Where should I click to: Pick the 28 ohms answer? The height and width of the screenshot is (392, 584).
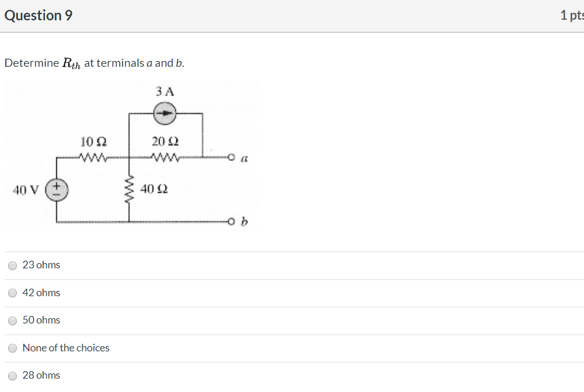pos(12,375)
